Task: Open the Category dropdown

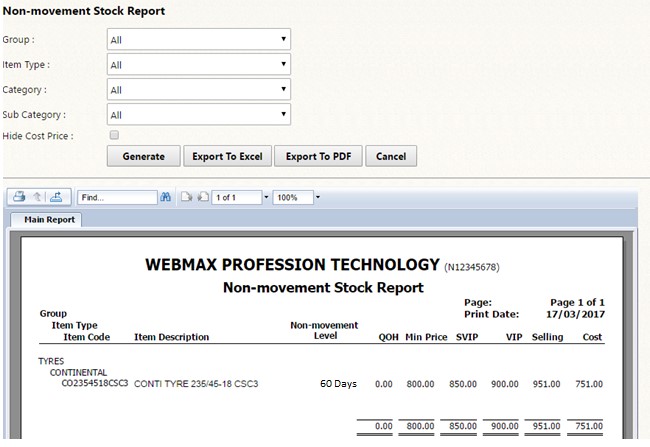Action: pos(199,89)
